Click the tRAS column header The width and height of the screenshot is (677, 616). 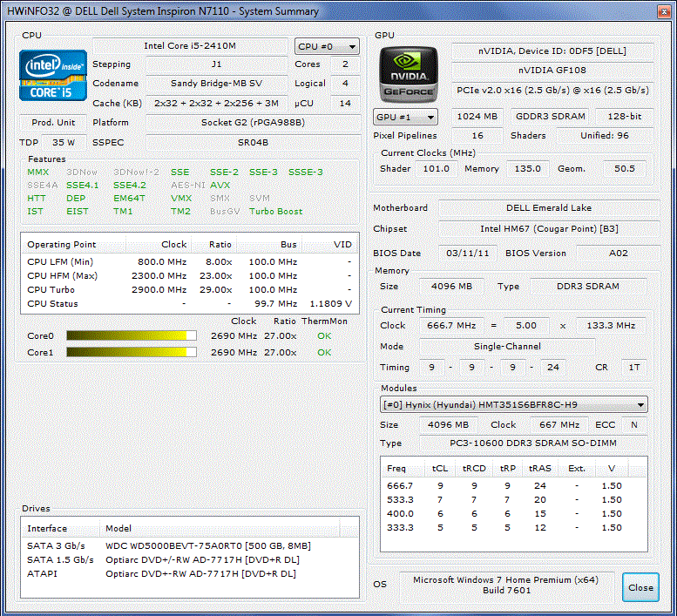pos(540,469)
